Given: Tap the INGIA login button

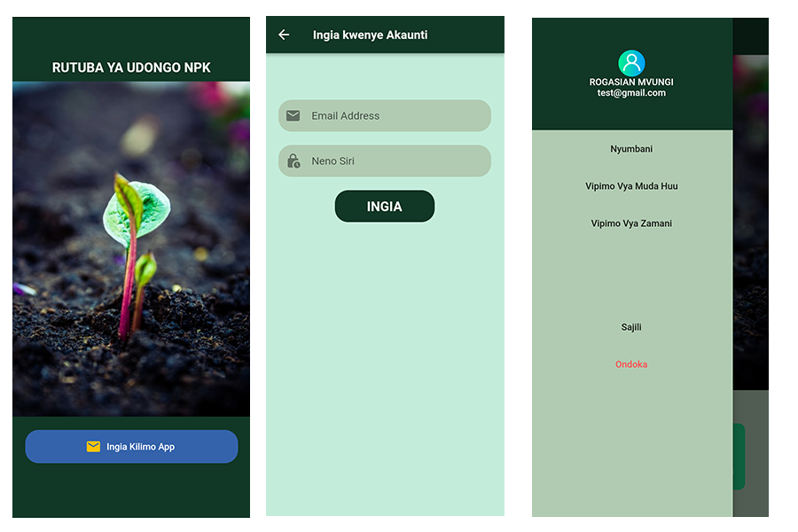Looking at the screenshot, I should [384, 207].
